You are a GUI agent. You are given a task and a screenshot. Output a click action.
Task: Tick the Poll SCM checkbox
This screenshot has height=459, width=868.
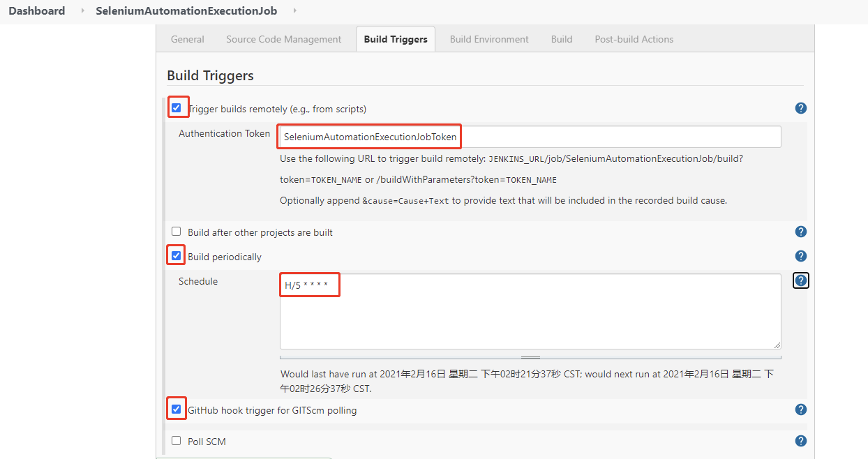point(177,441)
